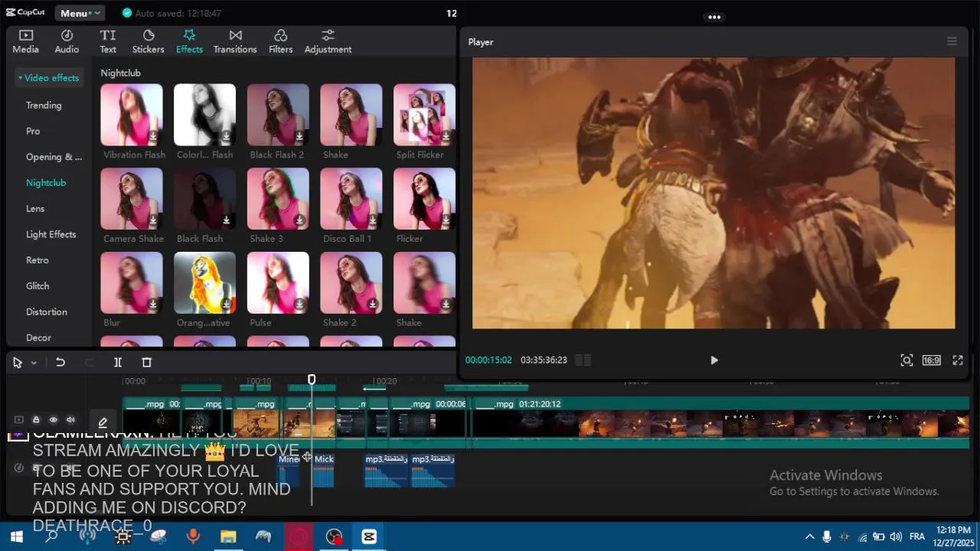The width and height of the screenshot is (980, 551).
Task: Click the current timecode 00:00:15:02
Action: coord(488,360)
